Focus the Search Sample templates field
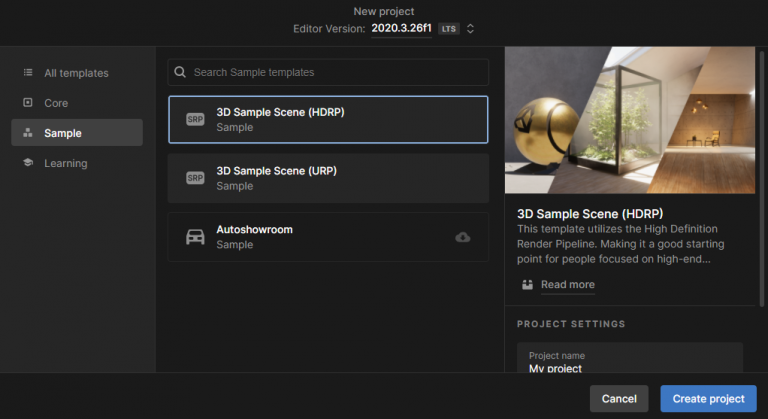 pyautogui.click(x=335, y=72)
